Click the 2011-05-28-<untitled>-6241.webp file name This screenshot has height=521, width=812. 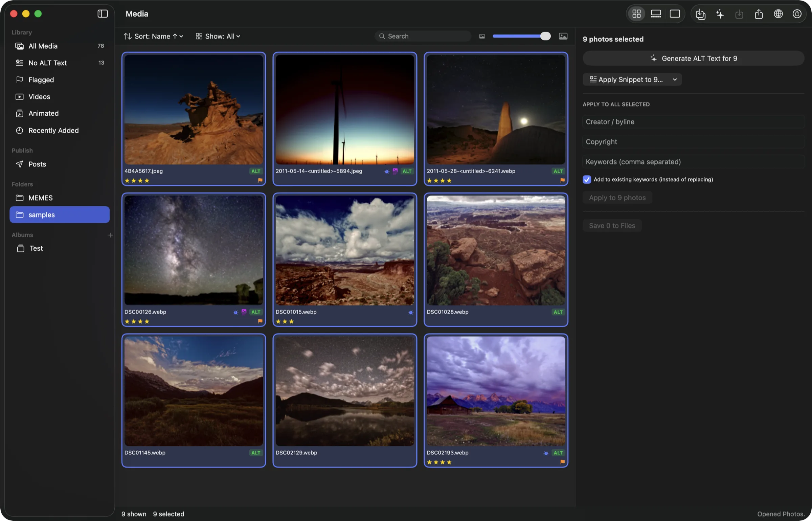[471, 171]
